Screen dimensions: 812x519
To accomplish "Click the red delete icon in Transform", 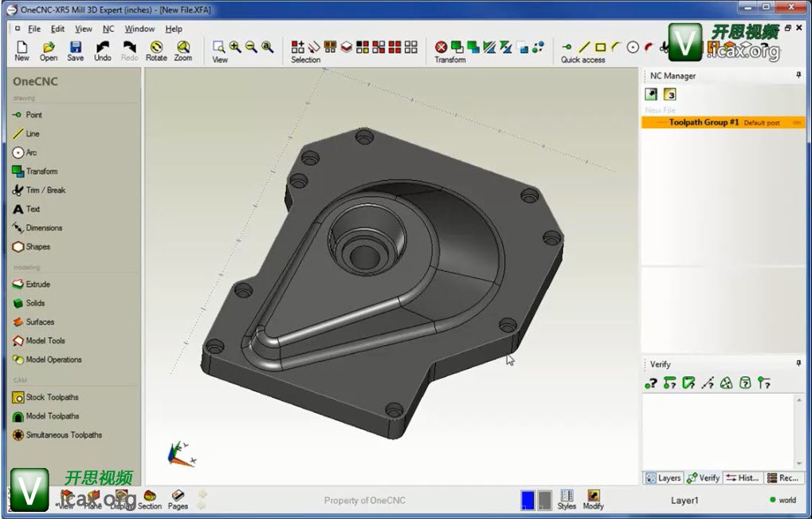I will click(441, 47).
